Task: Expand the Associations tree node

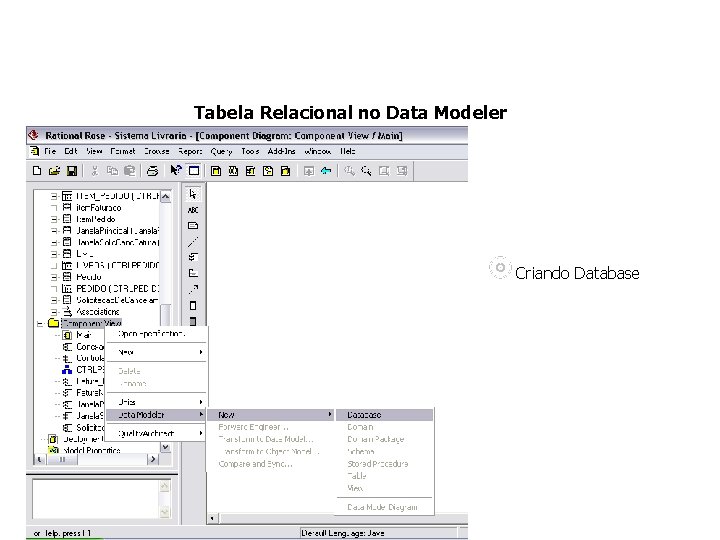Action: coord(54,312)
